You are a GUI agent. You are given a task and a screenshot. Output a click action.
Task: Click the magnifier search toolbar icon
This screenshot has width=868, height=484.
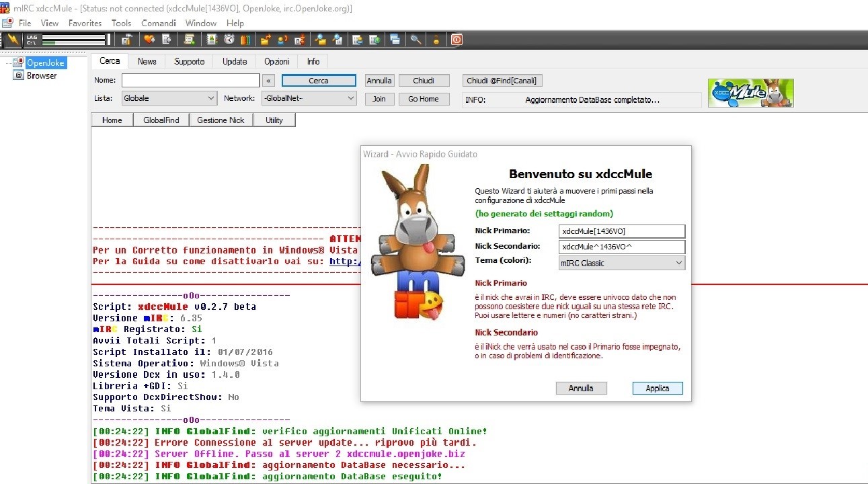tap(416, 40)
